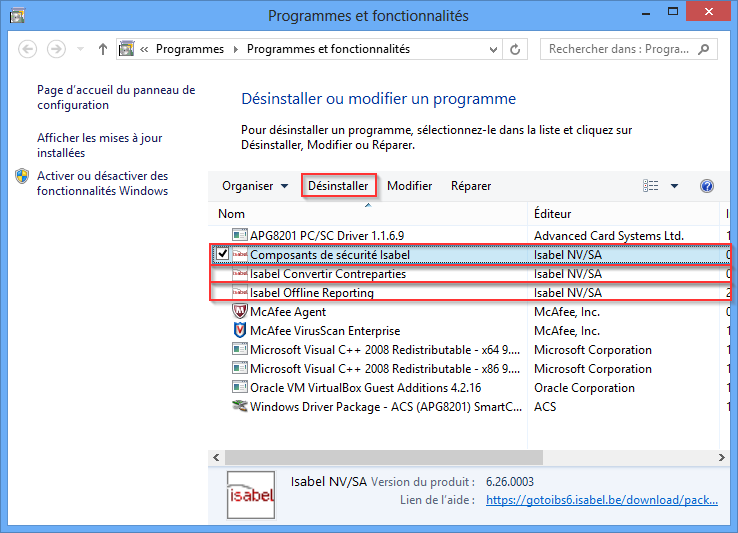This screenshot has width=738, height=533.
Task: Click the Modifier toolbar button
Action: tap(409, 186)
